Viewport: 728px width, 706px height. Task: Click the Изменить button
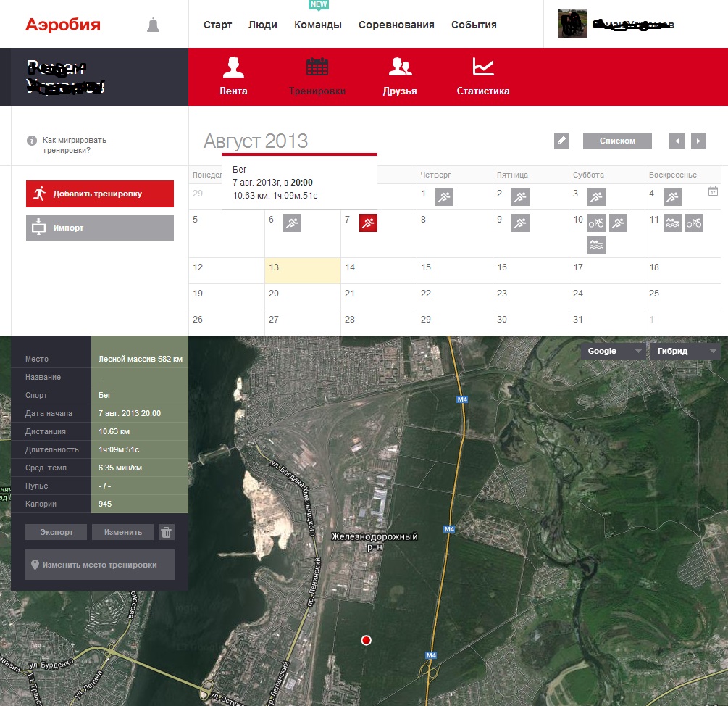coord(122,532)
